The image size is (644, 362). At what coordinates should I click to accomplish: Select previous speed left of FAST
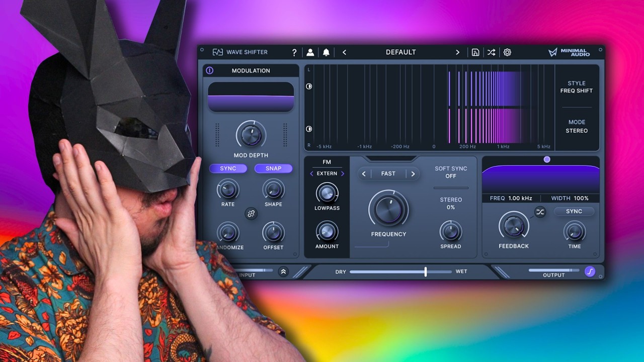[364, 174]
